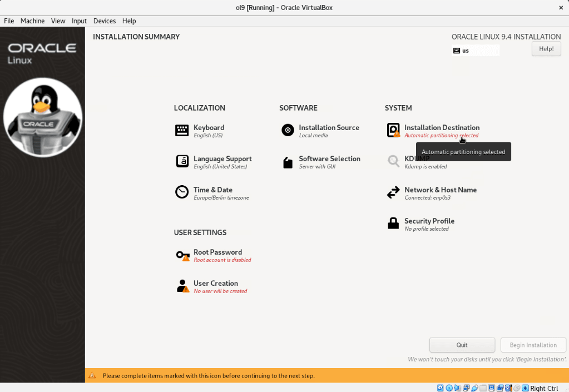The height and width of the screenshot is (392, 569).
Task: Close the VirtualBox window
Action: (x=561, y=8)
